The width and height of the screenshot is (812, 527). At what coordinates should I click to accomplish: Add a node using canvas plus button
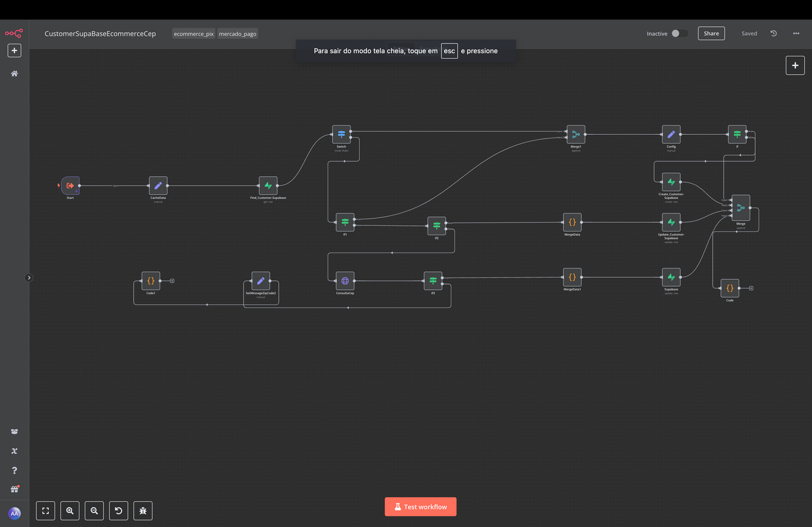click(795, 66)
